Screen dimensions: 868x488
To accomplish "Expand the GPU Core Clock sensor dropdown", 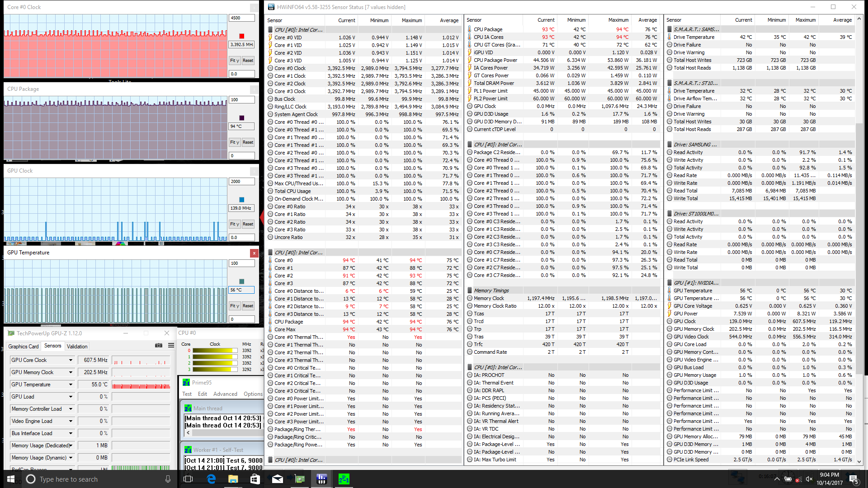I will (x=71, y=360).
